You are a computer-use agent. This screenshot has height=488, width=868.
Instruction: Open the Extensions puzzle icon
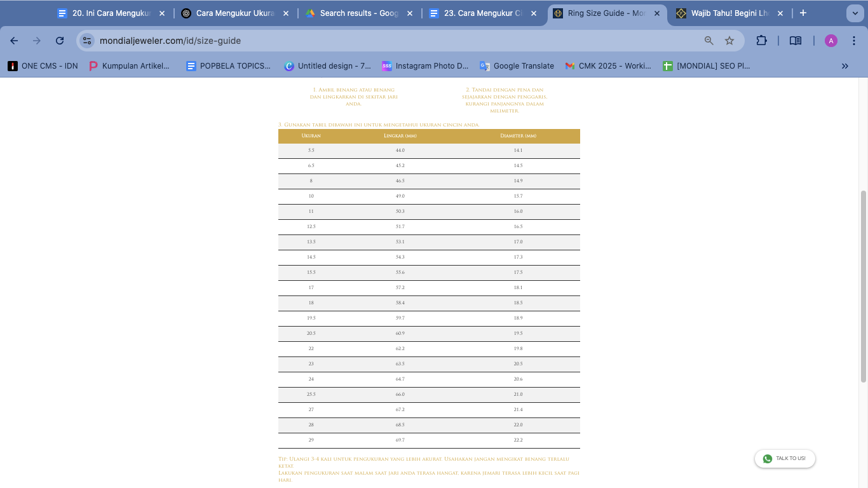761,41
